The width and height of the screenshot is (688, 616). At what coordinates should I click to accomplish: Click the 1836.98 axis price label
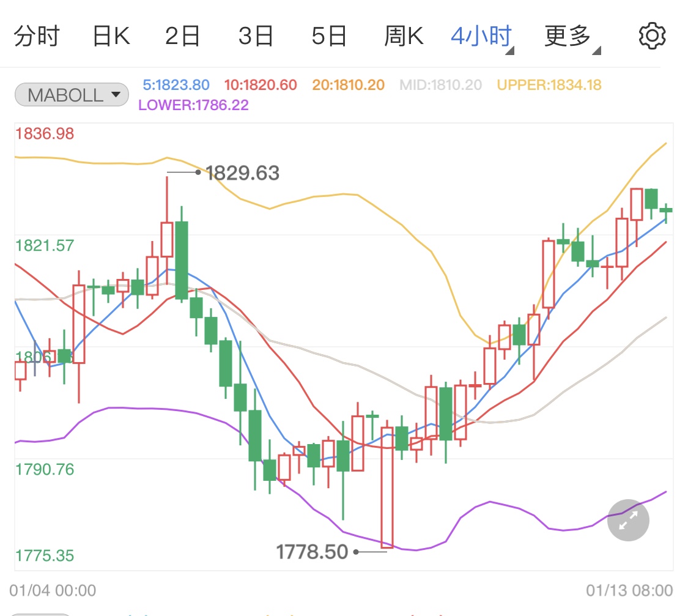45,133
